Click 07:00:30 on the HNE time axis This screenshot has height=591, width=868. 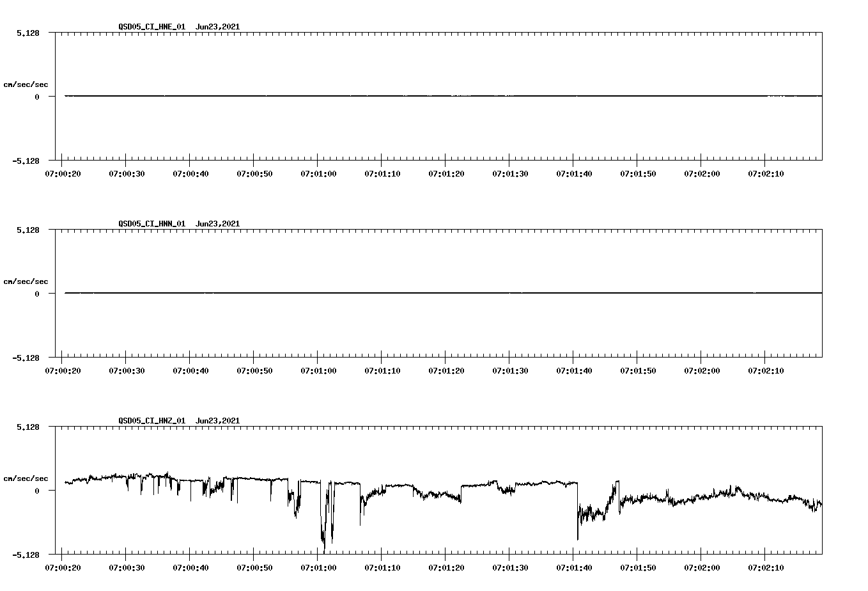click(x=127, y=174)
